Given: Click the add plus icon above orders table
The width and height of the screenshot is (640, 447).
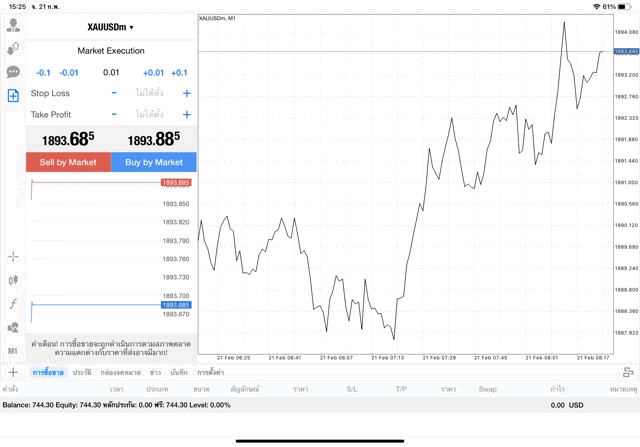Looking at the screenshot, I should click(13, 372).
